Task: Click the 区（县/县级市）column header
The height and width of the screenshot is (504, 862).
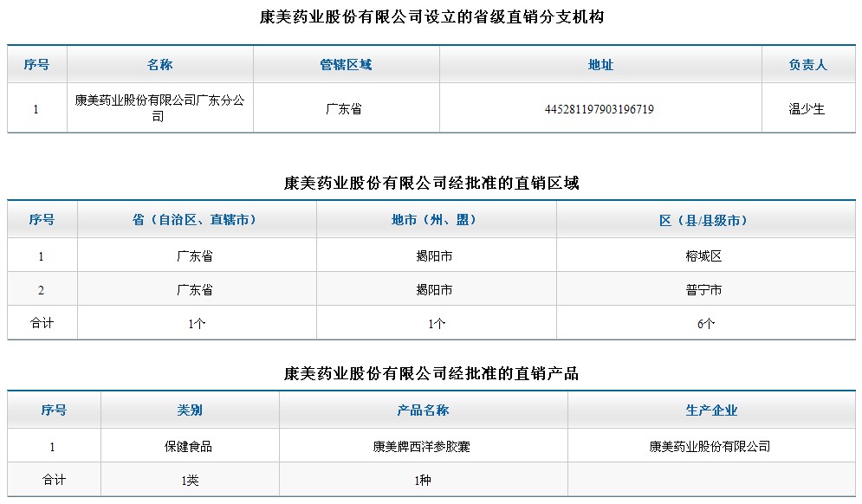Action: click(x=703, y=220)
